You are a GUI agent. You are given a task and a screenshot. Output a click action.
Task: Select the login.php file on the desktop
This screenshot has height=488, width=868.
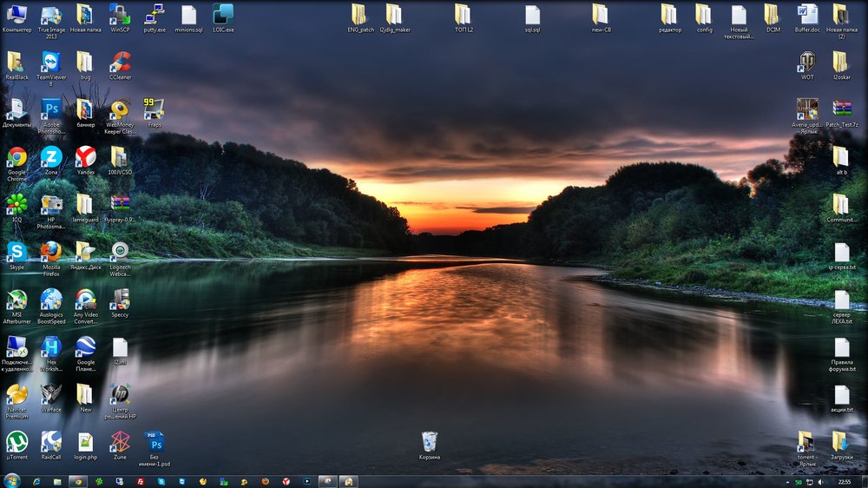[x=85, y=442]
